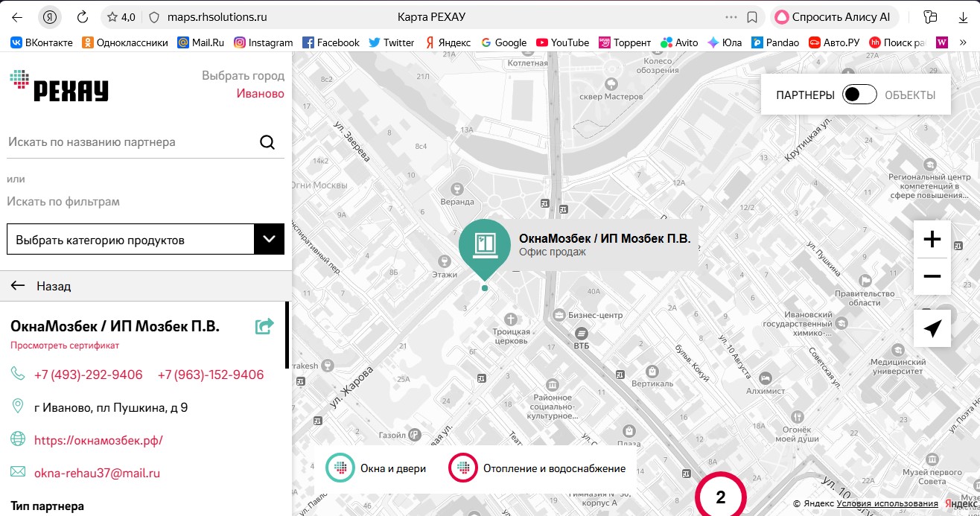The height and width of the screenshot is (516, 980).
Task: Click Просмотреть сертификат link
Action: [x=65, y=345]
